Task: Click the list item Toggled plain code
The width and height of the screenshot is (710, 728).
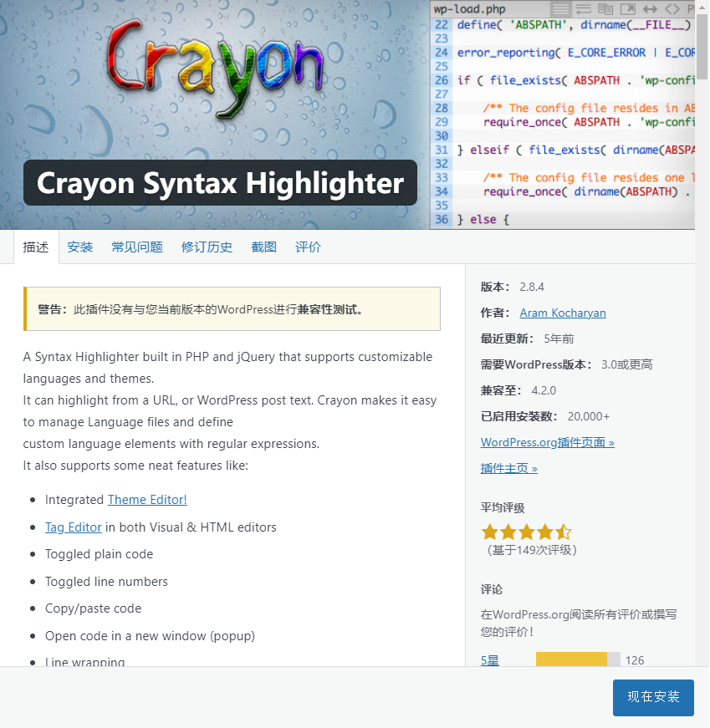Action: [99, 554]
